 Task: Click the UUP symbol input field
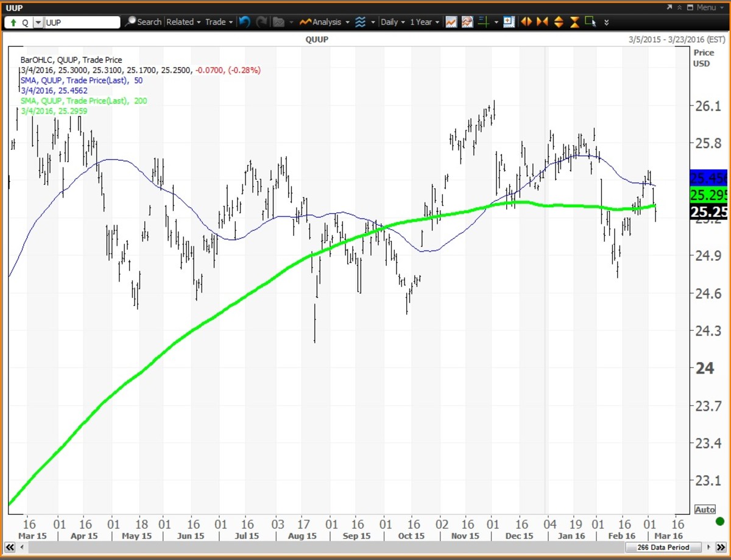82,23
